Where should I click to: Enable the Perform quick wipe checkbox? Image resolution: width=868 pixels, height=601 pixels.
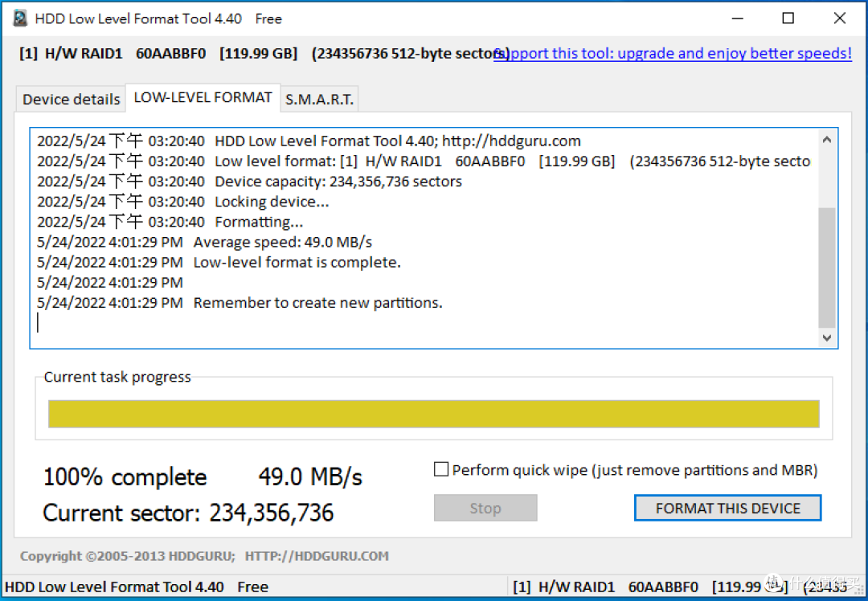tap(441, 469)
